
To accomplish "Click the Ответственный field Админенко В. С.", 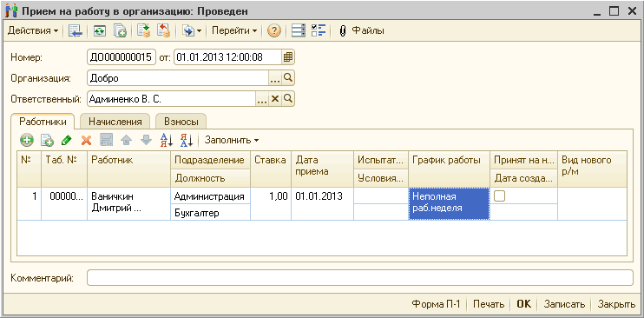I will (172, 99).
